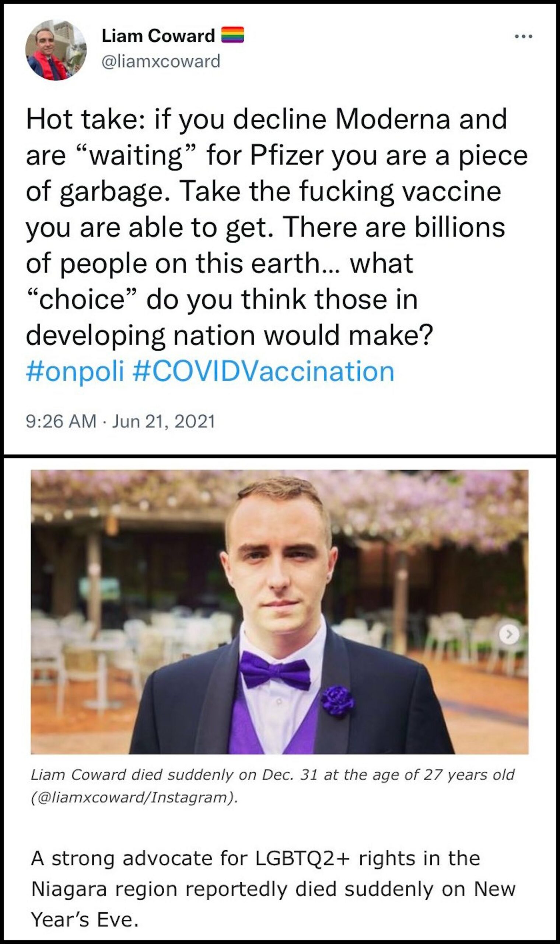Click the rainbow flag emoji beside name
The width and height of the screenshot is (560, 944).
(x=232, y=35)
